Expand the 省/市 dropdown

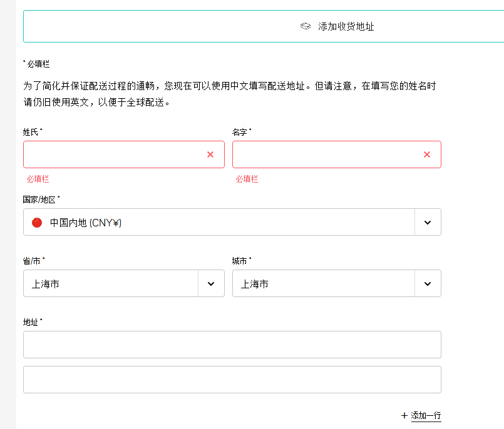pyautogui.click(x=210, y=283)
